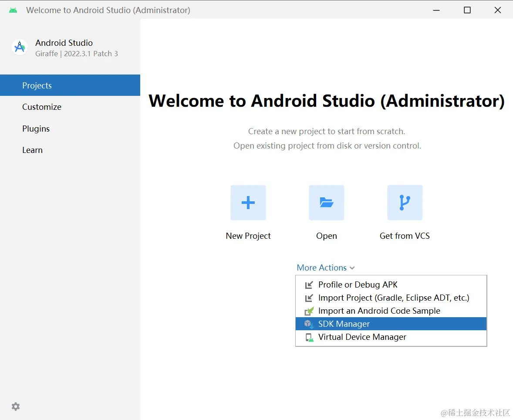Viewport: 513px width, 420px height.
Task: Click the New Project plus icon
Action: [248, 203]
